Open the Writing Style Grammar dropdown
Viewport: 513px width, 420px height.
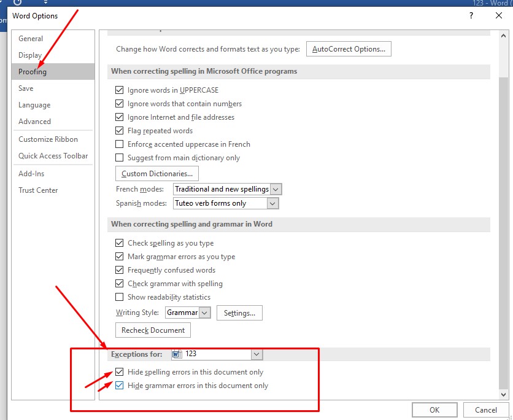pos(204,313)
